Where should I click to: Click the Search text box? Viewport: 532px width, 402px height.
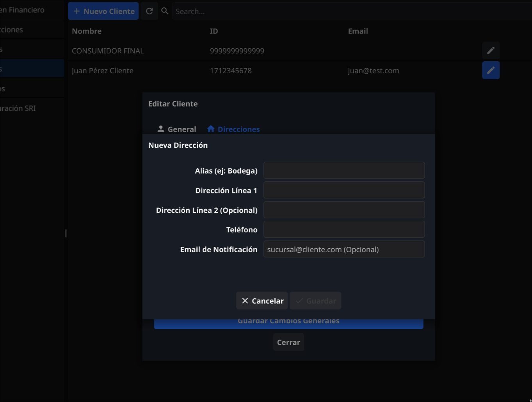coord(351,11)
